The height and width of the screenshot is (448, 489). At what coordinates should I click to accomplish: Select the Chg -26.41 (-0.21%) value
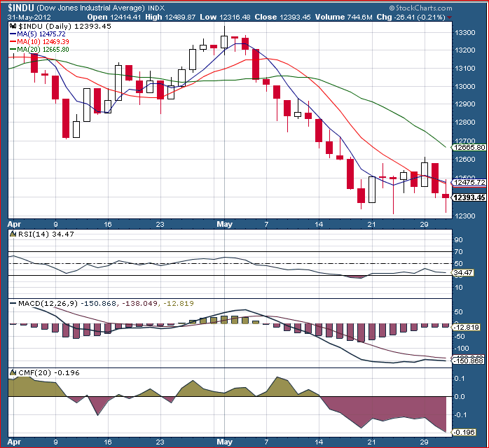tap(411, 17)
